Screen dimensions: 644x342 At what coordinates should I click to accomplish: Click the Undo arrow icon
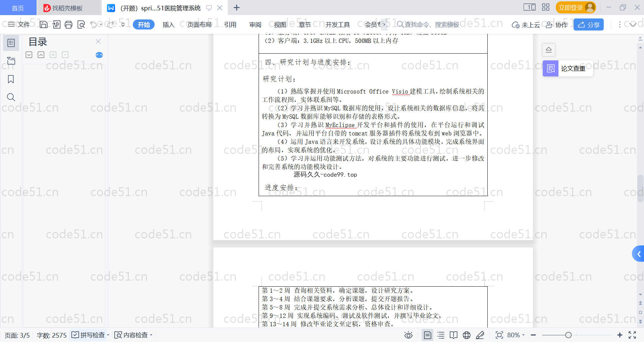[x=94, y=24]
